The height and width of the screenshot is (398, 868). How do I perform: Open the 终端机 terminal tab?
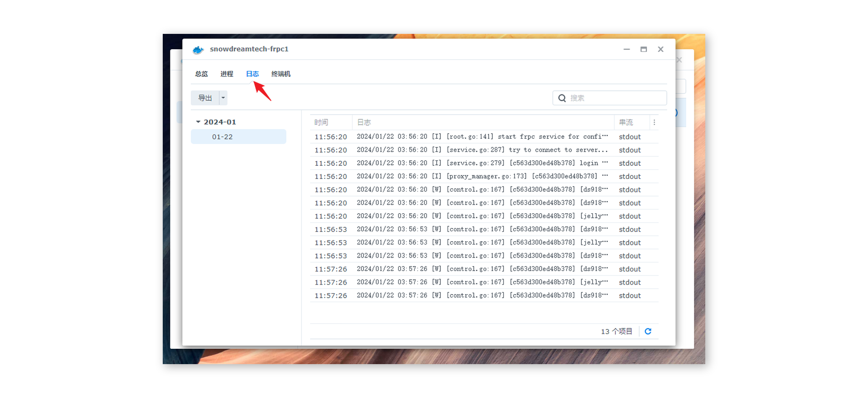[x=281, y=74]
